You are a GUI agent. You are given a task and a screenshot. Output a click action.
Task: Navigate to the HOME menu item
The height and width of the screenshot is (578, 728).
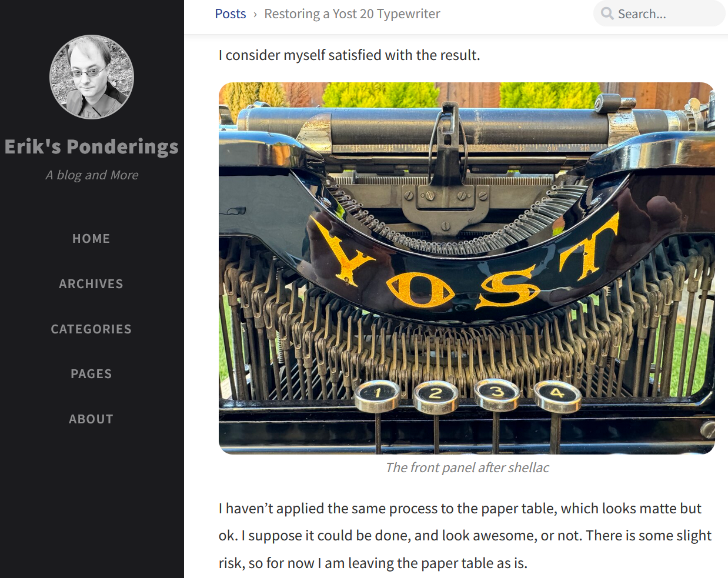(91, 239)
